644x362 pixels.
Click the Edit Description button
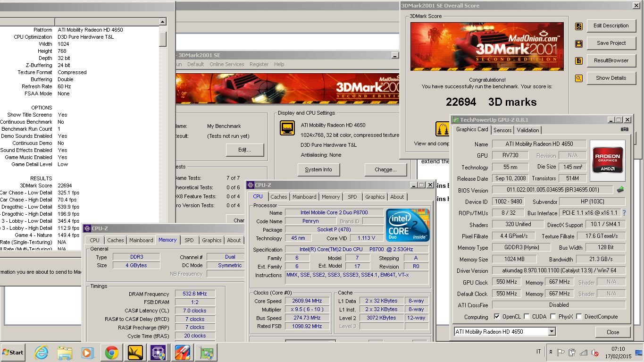(611, 26)
